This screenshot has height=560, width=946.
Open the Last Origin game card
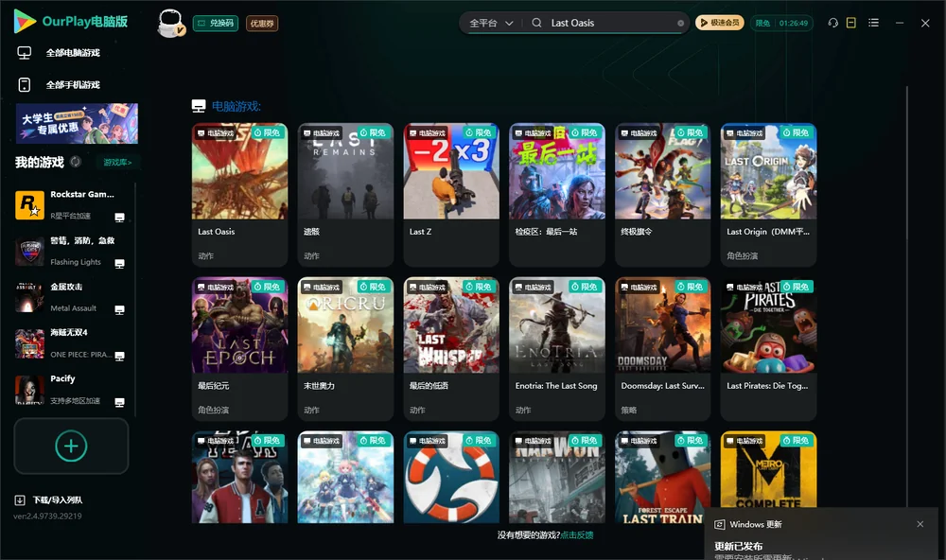pos(768,195)
